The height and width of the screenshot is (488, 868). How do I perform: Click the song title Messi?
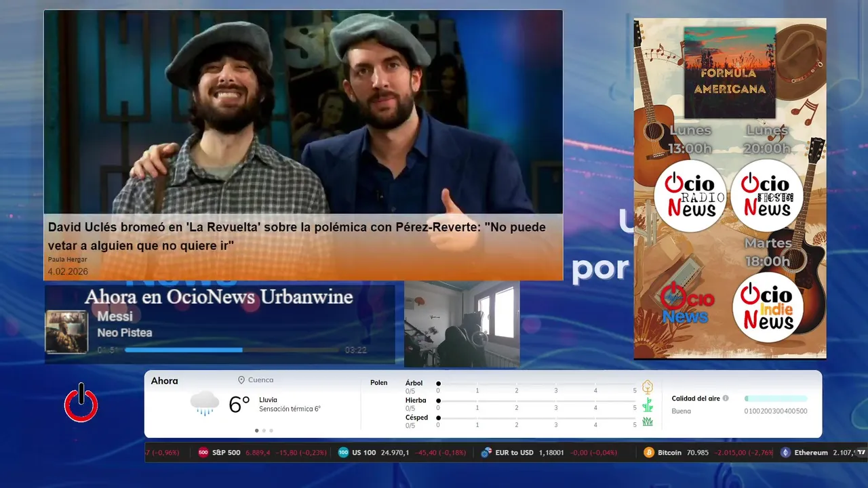[115, 317]
